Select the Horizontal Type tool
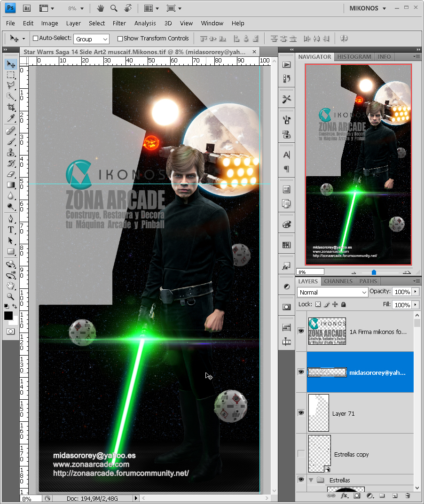424x504 pixels. [x=11, y=230]
